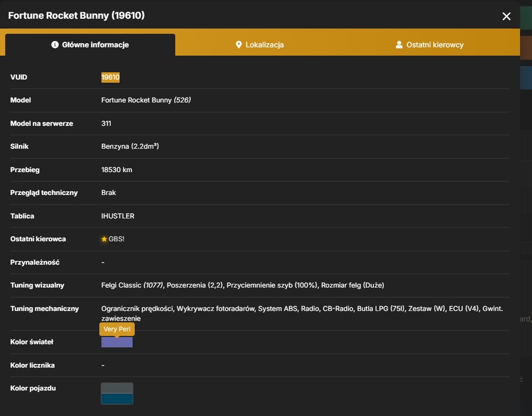Click the dark blue vehicle color swatch
The image size is (532, 416).
pyautogui.click(x=116, y=399)
